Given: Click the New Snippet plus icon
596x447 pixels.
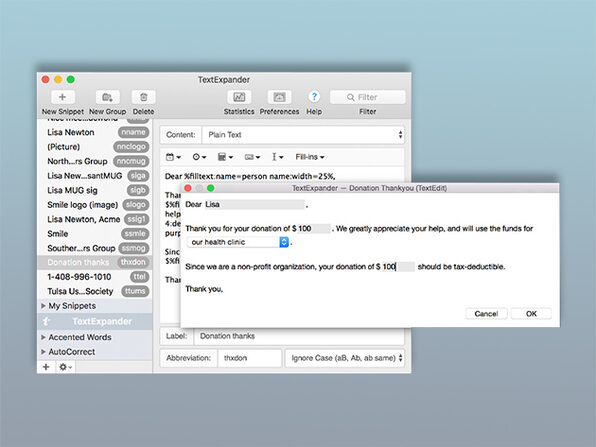Looking at the screenshot, I should [x=62, y=97].
